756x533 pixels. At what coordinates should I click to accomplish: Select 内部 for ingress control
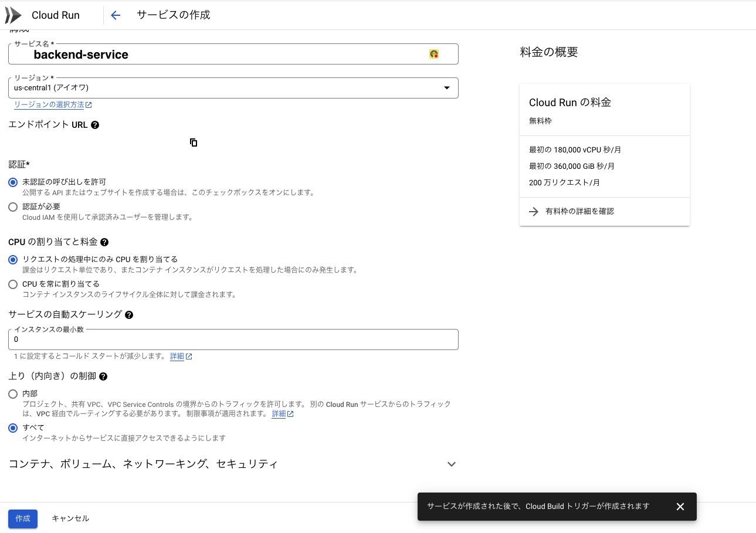[x=12, y=393]
